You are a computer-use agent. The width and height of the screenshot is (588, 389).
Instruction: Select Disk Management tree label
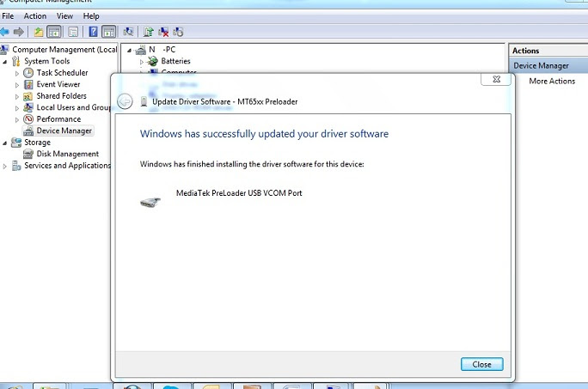coord(68,154)
